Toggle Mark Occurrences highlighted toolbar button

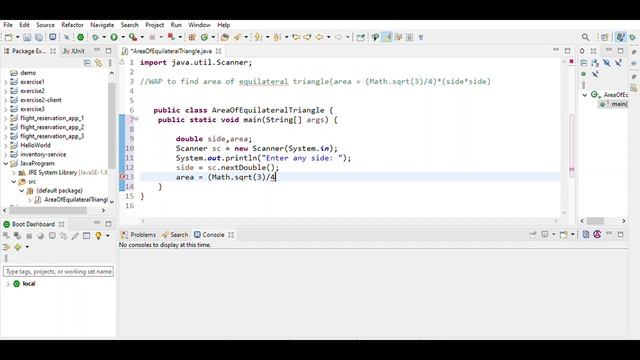(x=387, y=37)
